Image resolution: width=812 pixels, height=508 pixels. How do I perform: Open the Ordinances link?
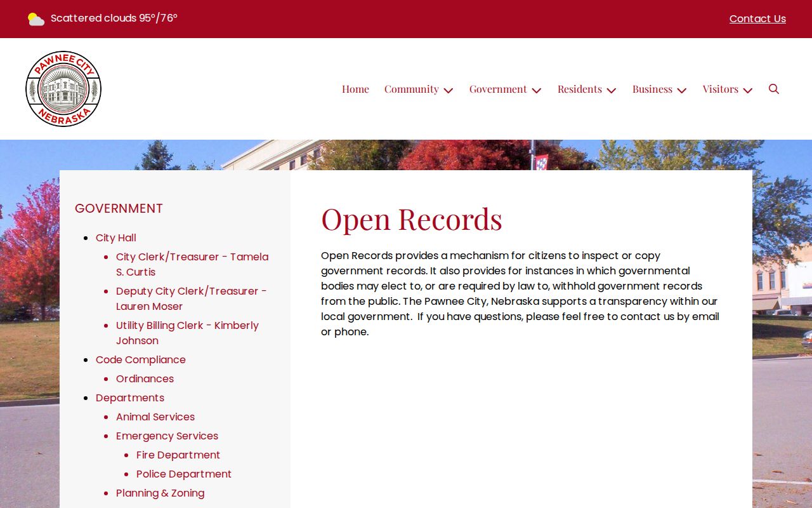tap(145, 379)
